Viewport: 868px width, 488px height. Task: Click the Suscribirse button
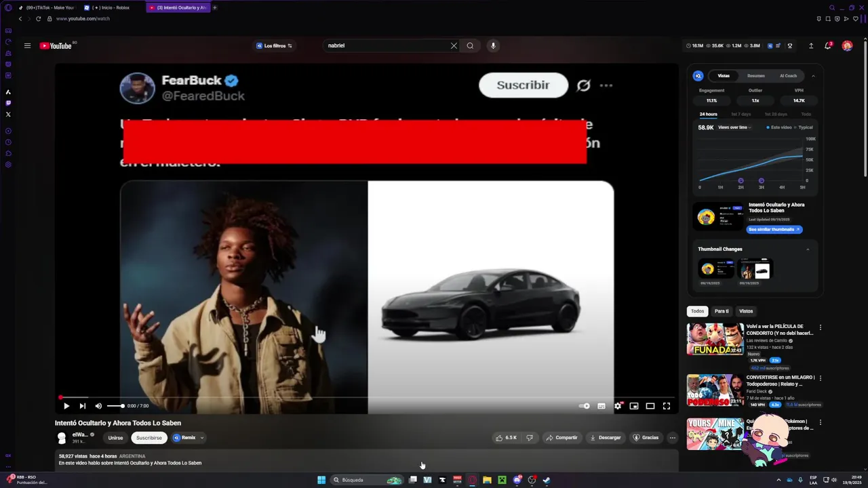coord(149,438)
